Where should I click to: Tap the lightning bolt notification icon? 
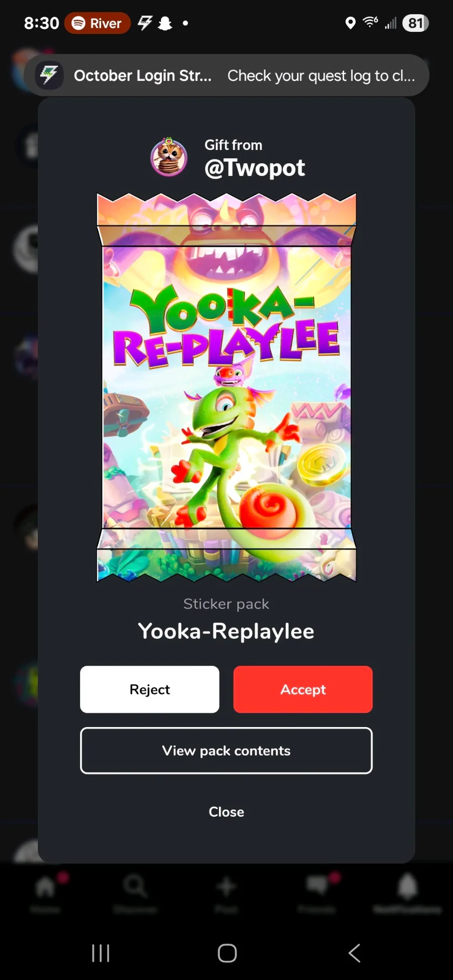49,75
